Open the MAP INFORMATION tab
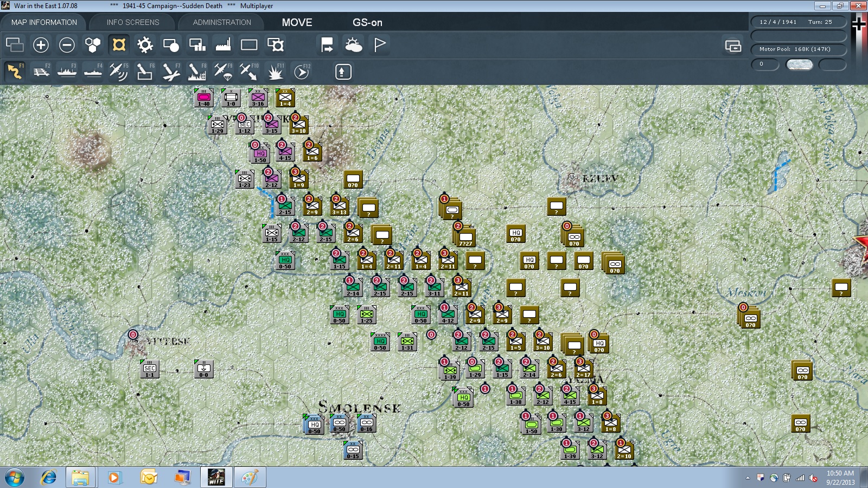The height and width of the screenshot is (488, 868). pos(44,22)
